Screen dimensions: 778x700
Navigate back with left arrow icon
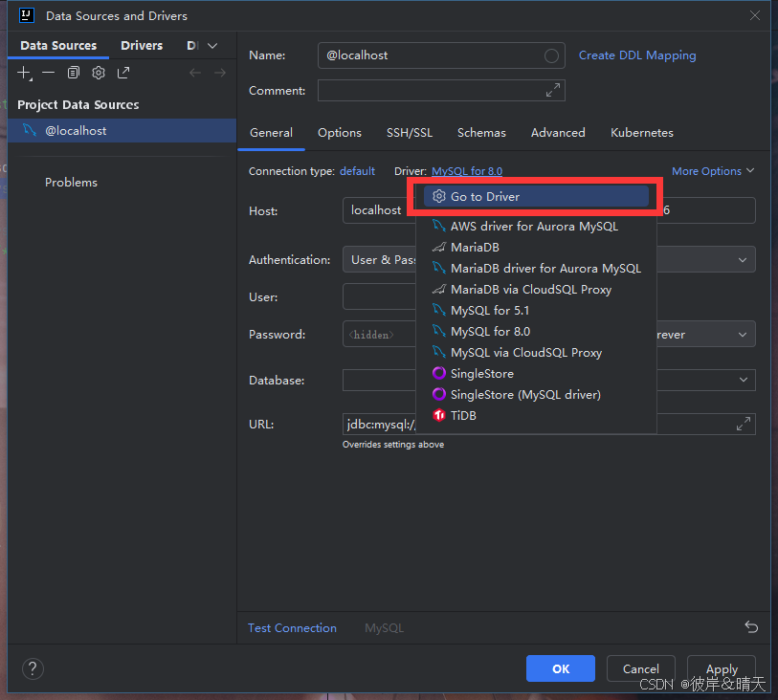pos(195,73)
